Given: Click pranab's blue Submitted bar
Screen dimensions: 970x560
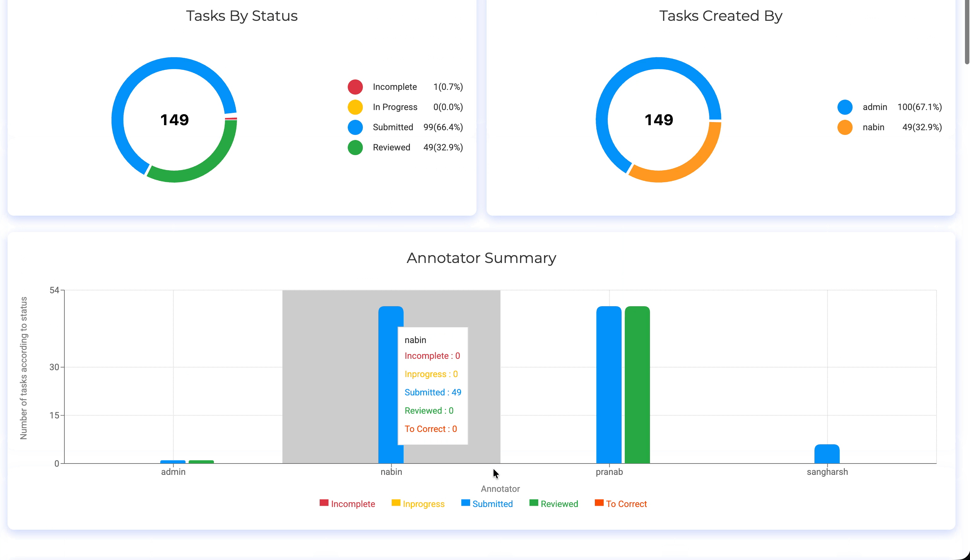Looking at the screenshot, I should [609, 385].
